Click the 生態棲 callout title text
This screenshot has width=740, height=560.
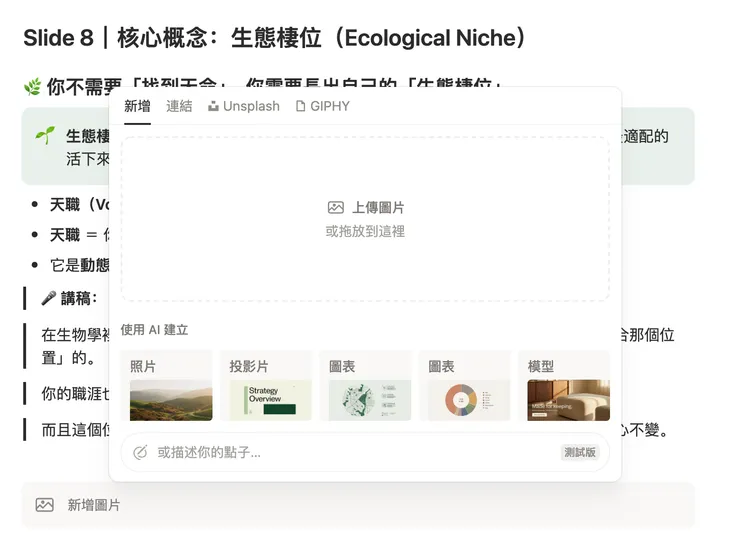(88, 136)
